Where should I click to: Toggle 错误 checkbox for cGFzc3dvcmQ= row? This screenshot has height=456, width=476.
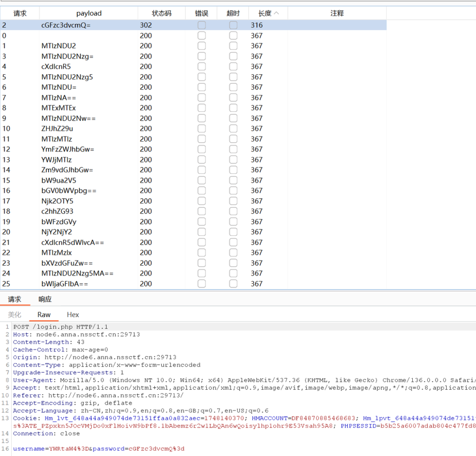point(202,25)
